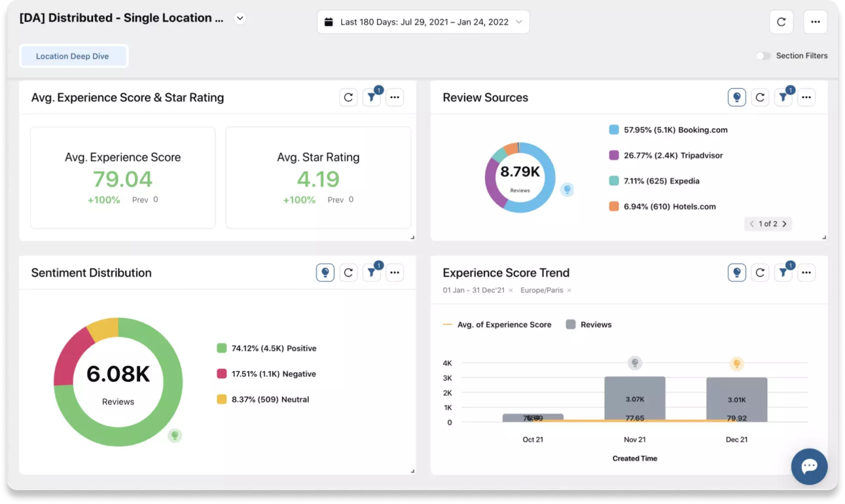Toggle Avg. of Experience Score legend series
The width and height of the screenshot is (845, 504).
[x=497, y=325]
